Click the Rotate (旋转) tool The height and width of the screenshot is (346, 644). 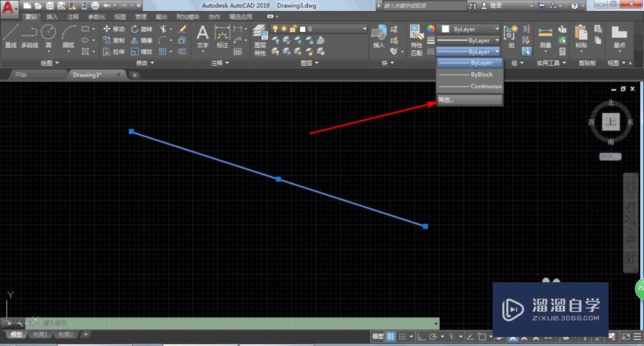pyautogui.click(x=142, y=29)
